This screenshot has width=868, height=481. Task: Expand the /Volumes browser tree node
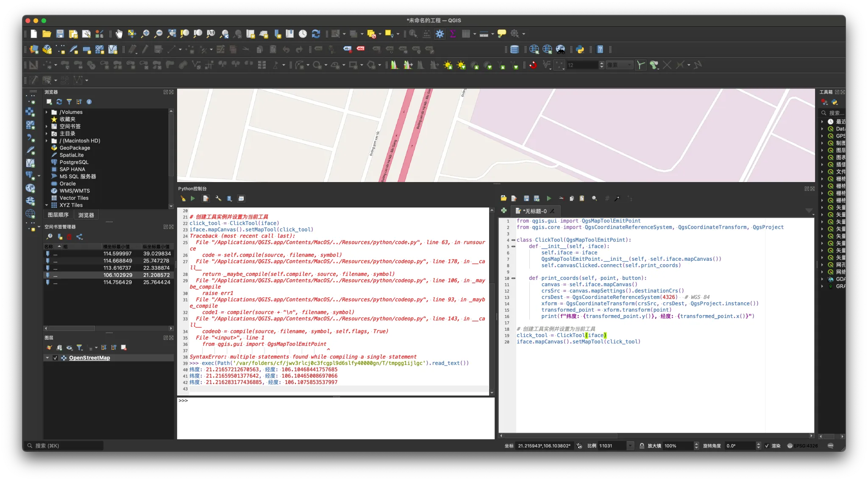[47, 112]
